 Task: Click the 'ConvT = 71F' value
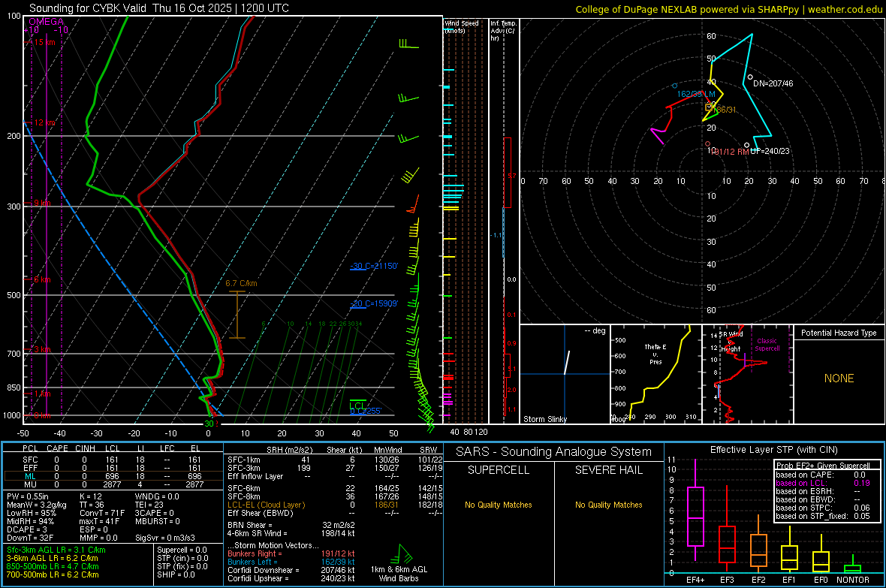pos(102,514)
